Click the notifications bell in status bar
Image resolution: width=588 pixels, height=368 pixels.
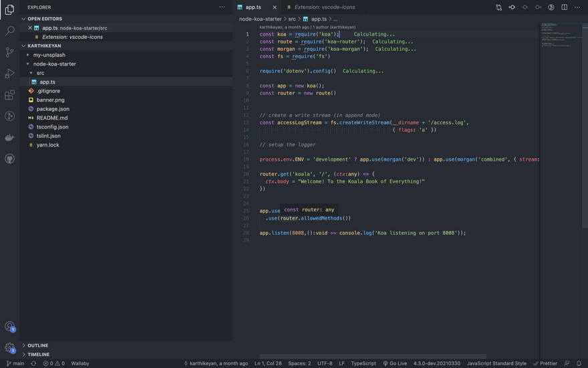pos(579,363)
